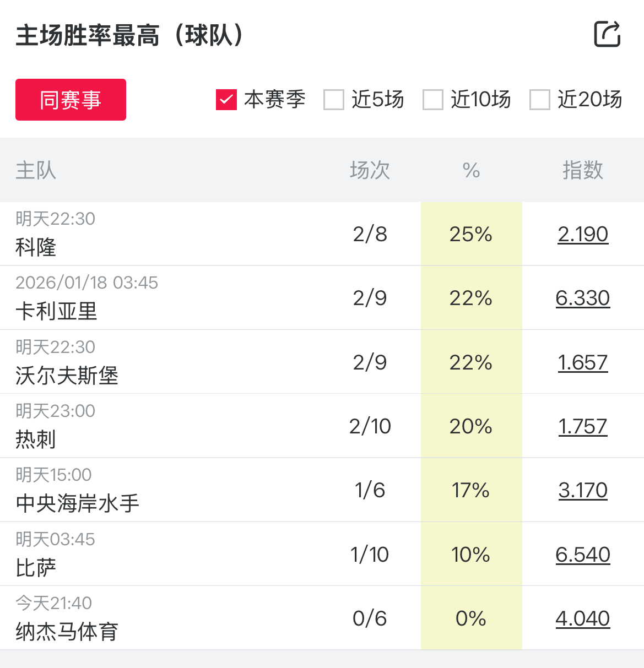Viewport: 644px width, 668px height.
Task: Open odds link 2.190 for 科隆
Action: pos(583,234)
